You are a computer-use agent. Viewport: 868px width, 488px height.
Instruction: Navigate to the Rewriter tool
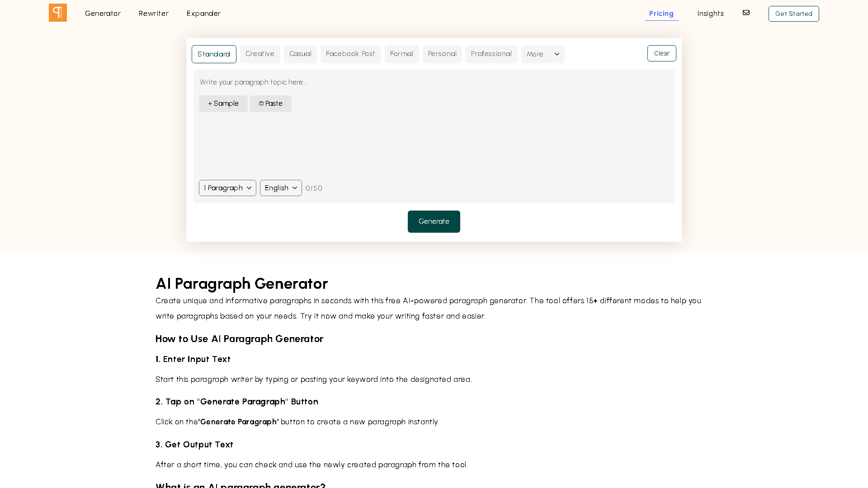tap(153, 14)
